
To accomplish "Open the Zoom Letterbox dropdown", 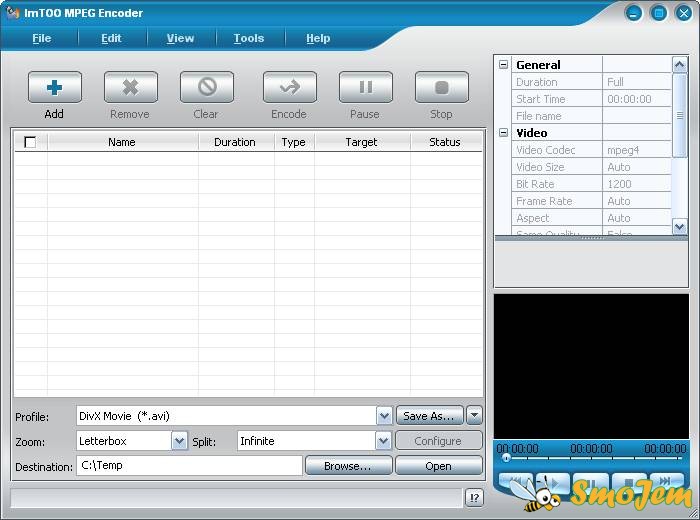I will pos(179,441).
